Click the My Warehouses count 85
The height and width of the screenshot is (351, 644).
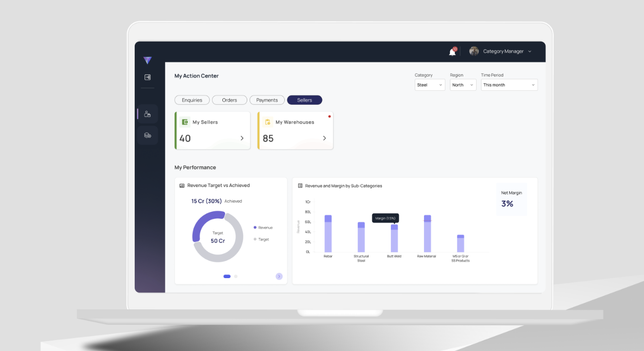[268, 139]
